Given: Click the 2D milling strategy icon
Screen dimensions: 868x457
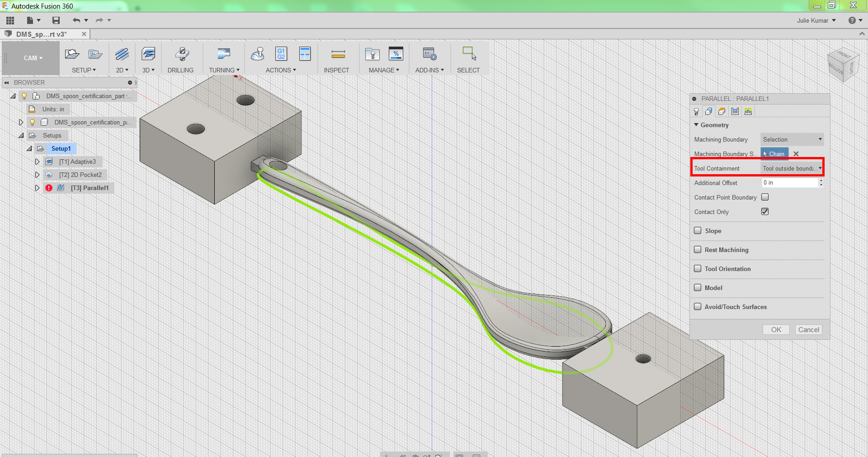Looking at the screenshot, I should (x=122, y=54).
